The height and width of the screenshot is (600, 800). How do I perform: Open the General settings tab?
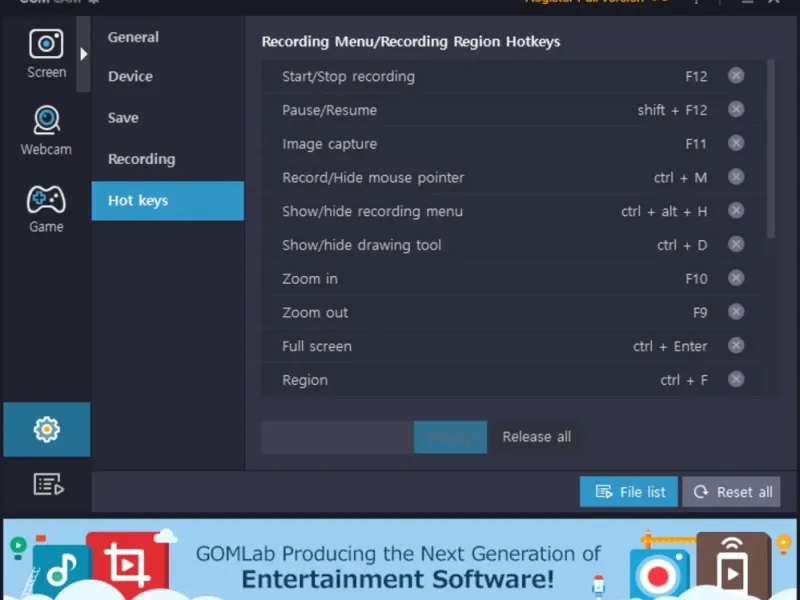tap(133, 37)
